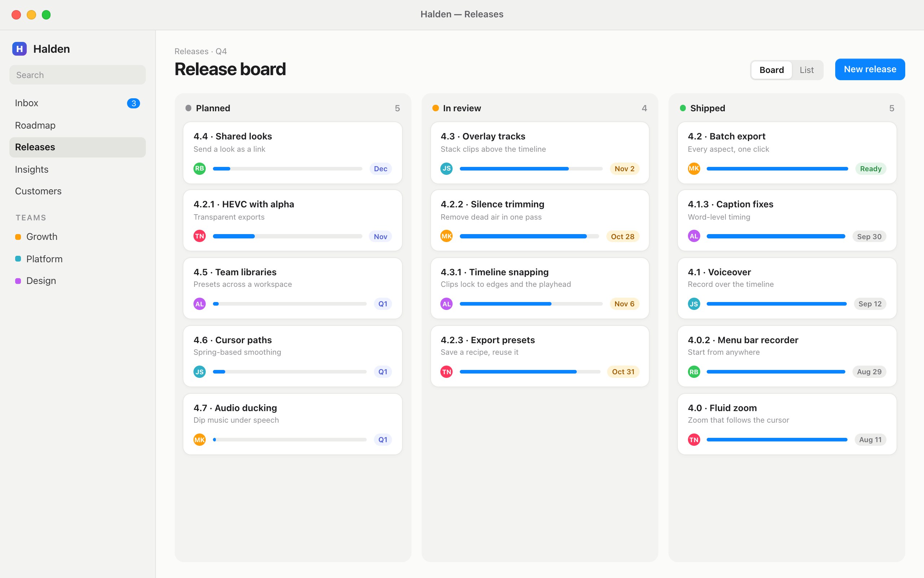Go to Roadmap in the sidebar
Viewport: 924px width, 578px height.
78,125
